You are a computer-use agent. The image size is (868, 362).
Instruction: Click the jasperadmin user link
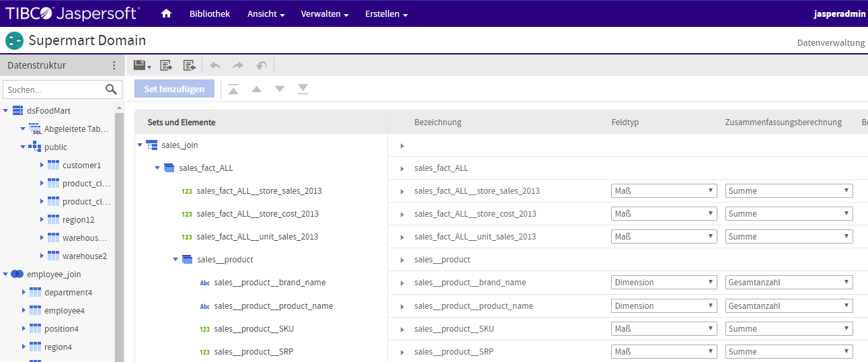point(838,14)
